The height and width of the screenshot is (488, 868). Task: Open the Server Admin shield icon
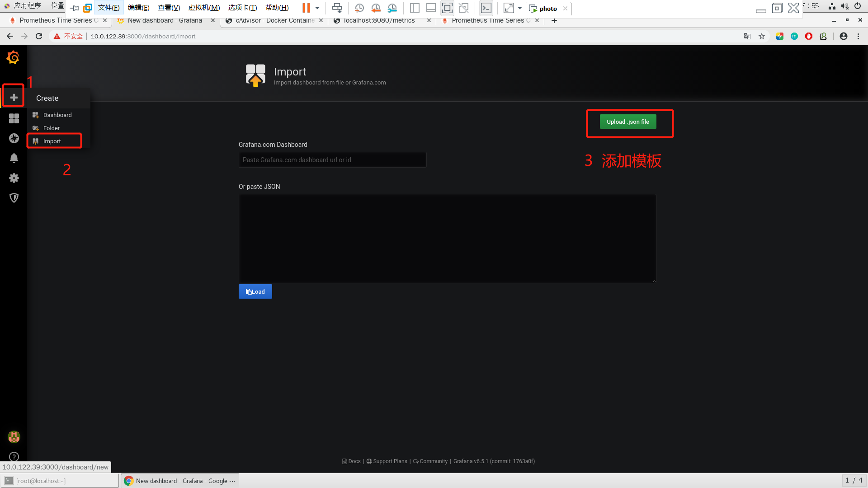(14, 198)
